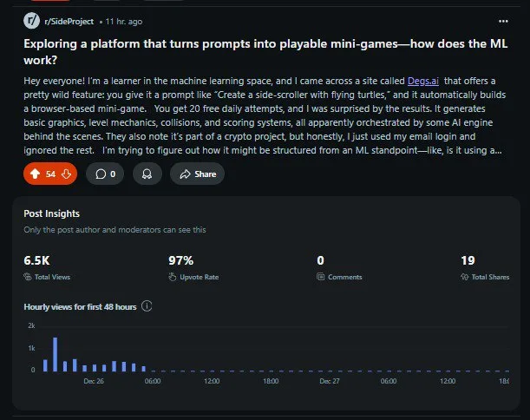Open the Degs.ai hyperlink

(x=422, y=80)
